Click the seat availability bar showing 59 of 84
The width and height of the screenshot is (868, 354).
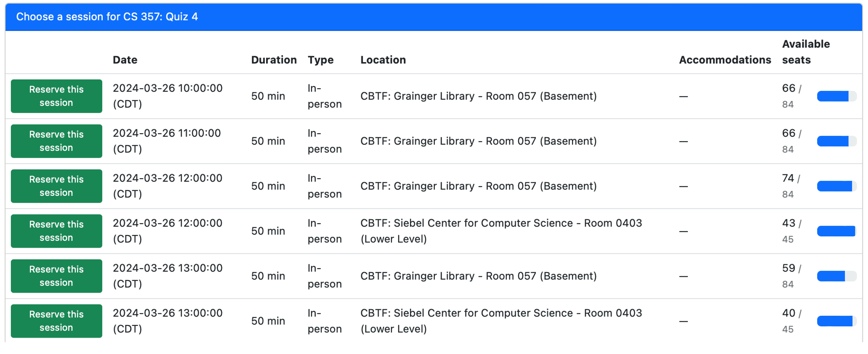point(837,276)
